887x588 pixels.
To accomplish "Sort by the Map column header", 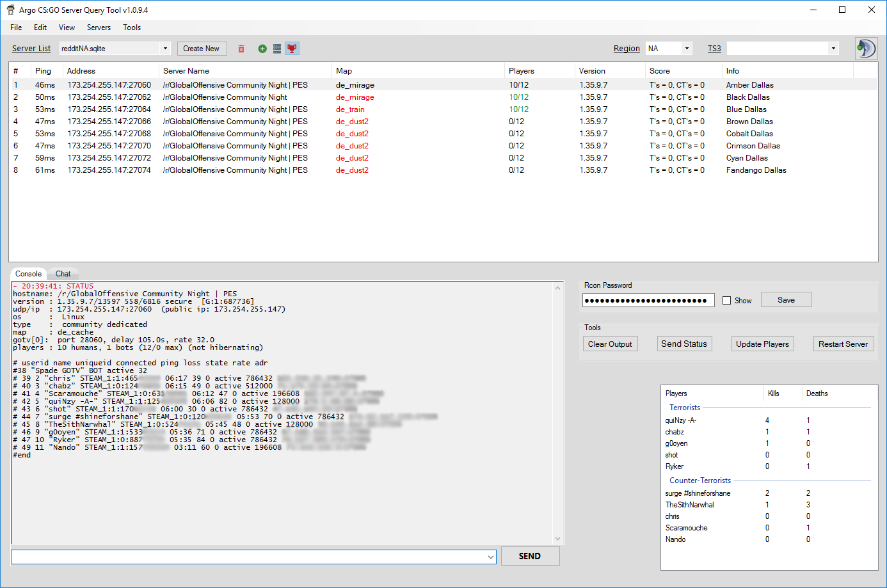I will click(x=418, y=71).
